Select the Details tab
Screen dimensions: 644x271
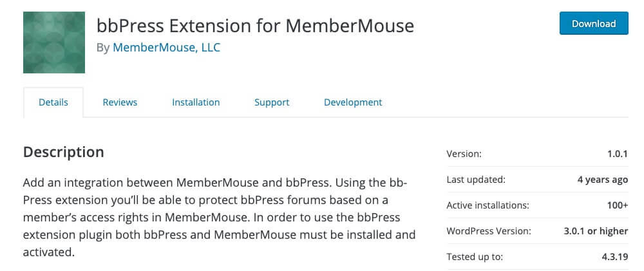[x=53, y=102]
